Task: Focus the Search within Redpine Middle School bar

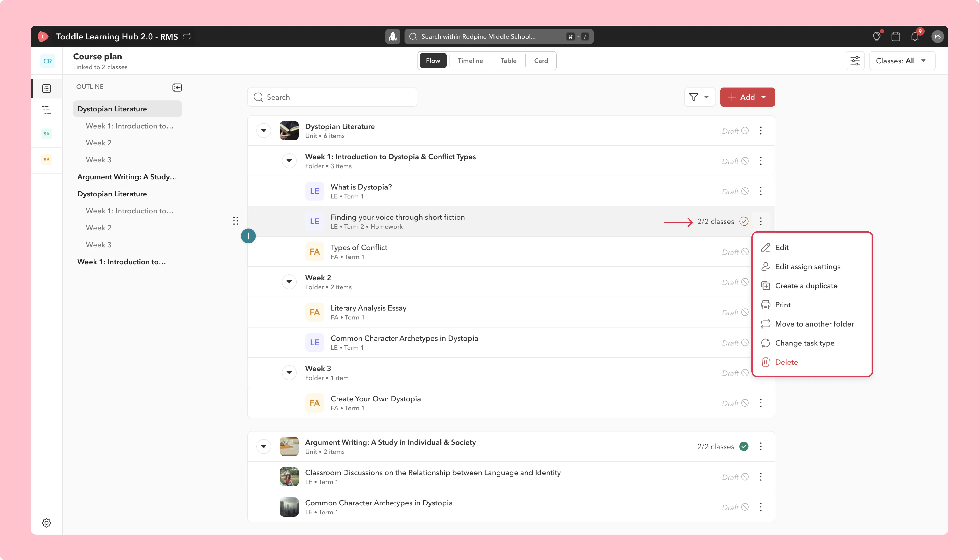Action: (499, 36)
